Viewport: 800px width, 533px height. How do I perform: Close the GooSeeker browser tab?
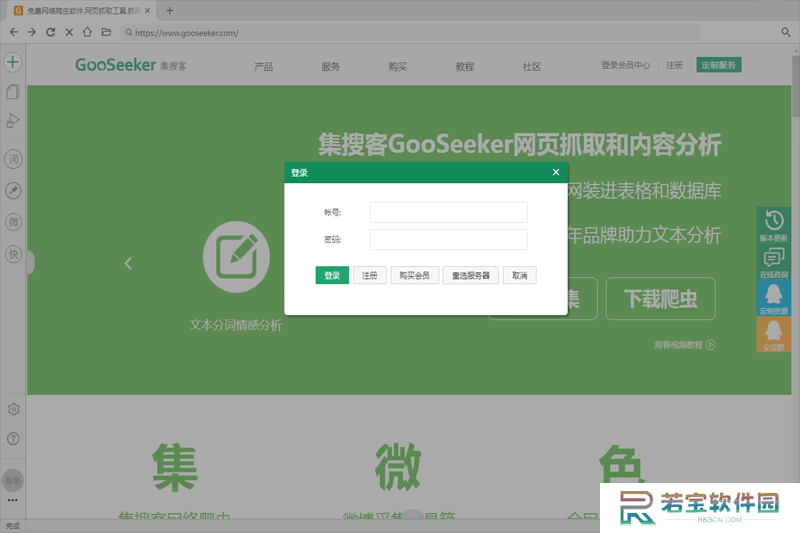(147, 10)
